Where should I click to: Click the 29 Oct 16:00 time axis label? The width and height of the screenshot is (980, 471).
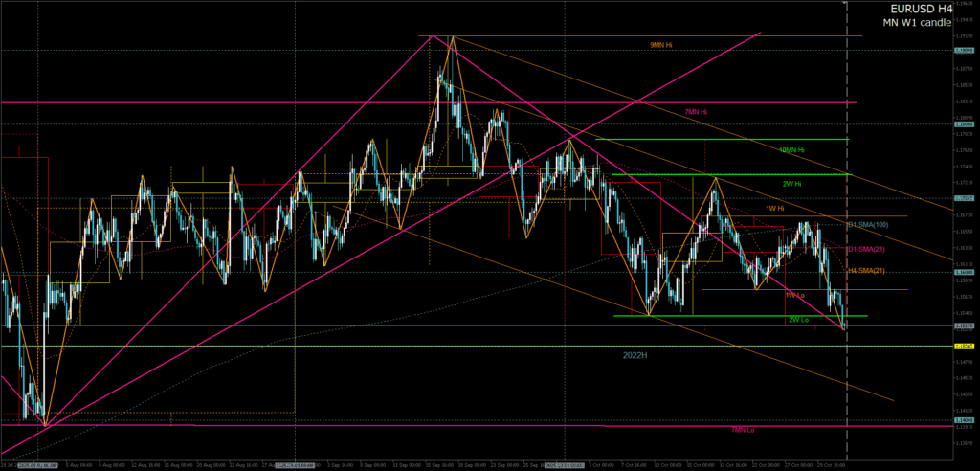pyautogui.click(x=831, y=466)
